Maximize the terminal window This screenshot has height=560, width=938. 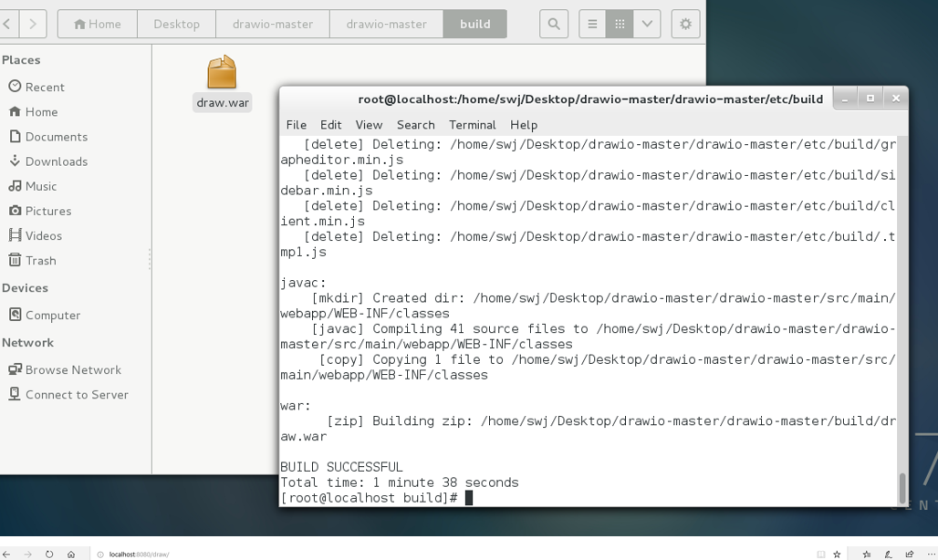pos(870,99)
